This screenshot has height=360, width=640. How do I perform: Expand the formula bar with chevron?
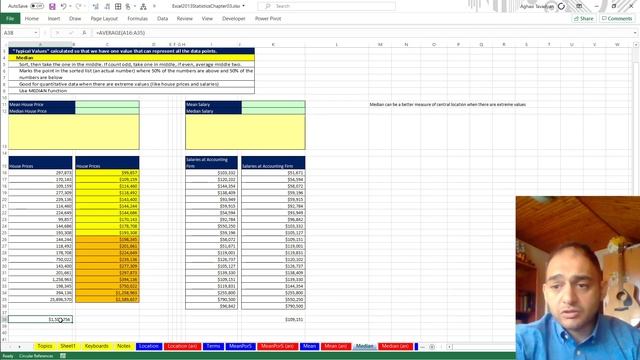(x=635, y=33)
